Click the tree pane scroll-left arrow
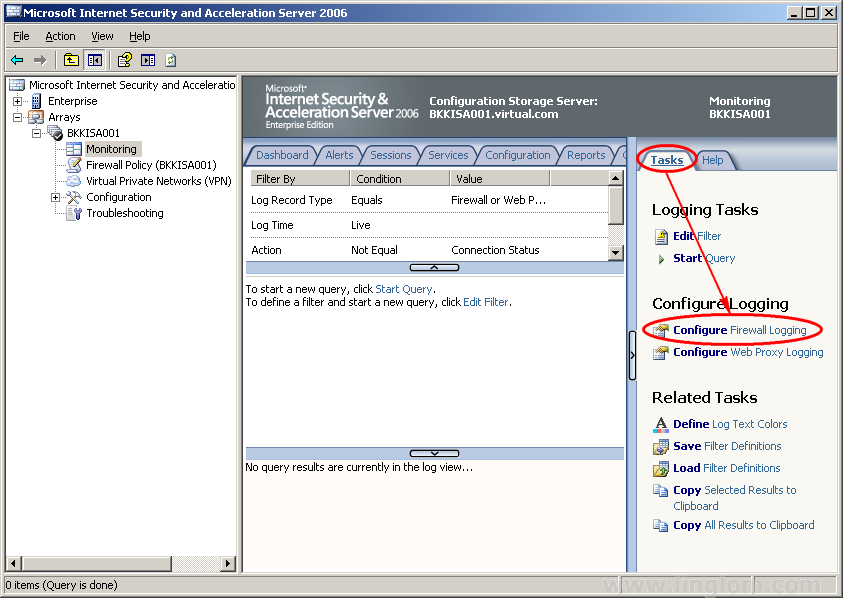Image resolution: width=843 pixels, height=598 pixels. coord(15,564)
